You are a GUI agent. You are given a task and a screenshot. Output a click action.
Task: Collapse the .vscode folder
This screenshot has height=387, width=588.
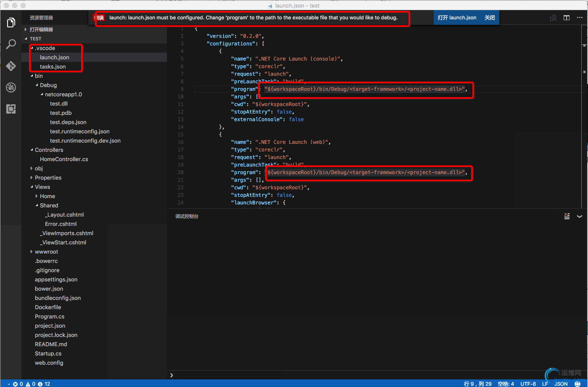[x=45, y=48]
